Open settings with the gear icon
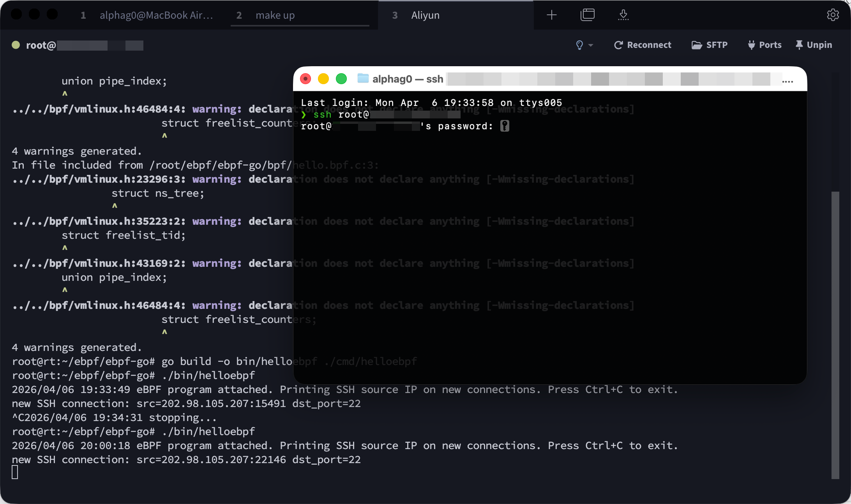The width and height of the screenshot is (851, 504). [x=833, y=15]
